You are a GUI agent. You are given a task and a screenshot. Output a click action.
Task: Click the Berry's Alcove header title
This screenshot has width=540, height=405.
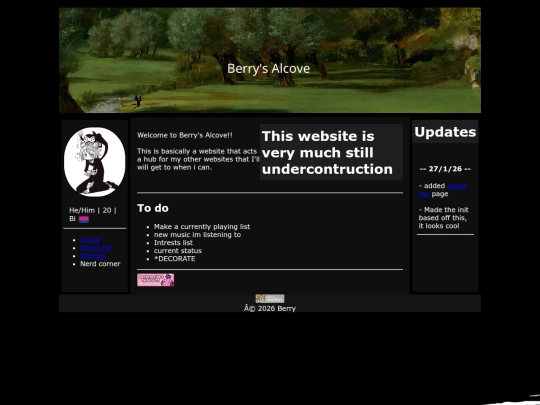(x=269, y=69)
